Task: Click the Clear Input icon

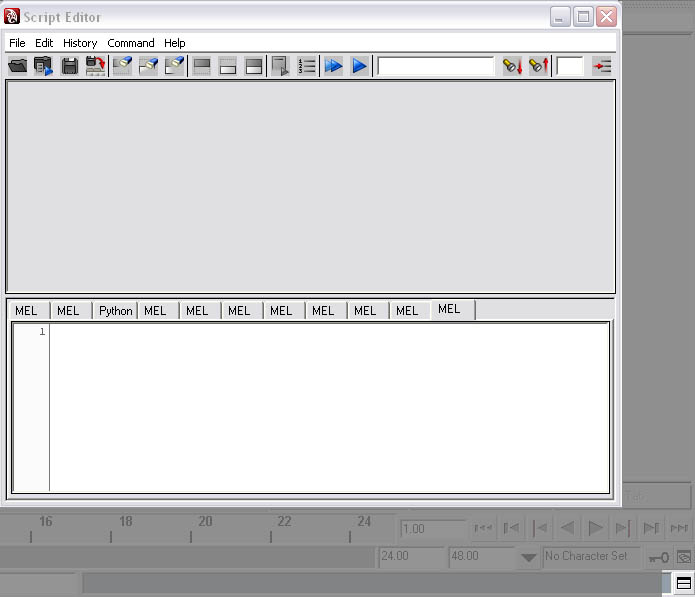Action: (x=148, y=66)
